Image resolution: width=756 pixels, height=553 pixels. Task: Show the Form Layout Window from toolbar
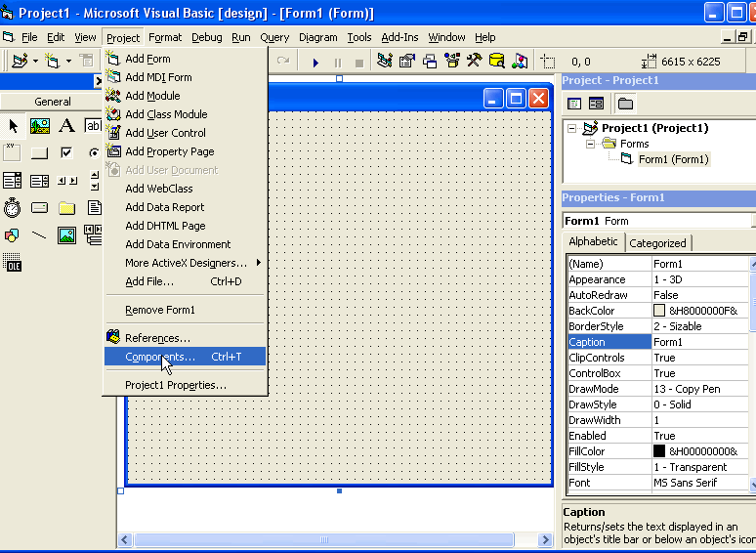pos(430,62)
